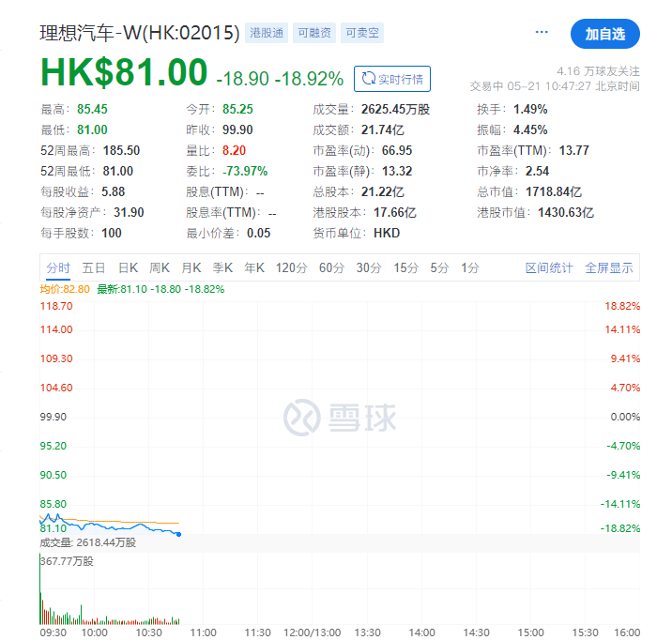Click the 总市值 value 1718.84亿

(x=554, y=191)
